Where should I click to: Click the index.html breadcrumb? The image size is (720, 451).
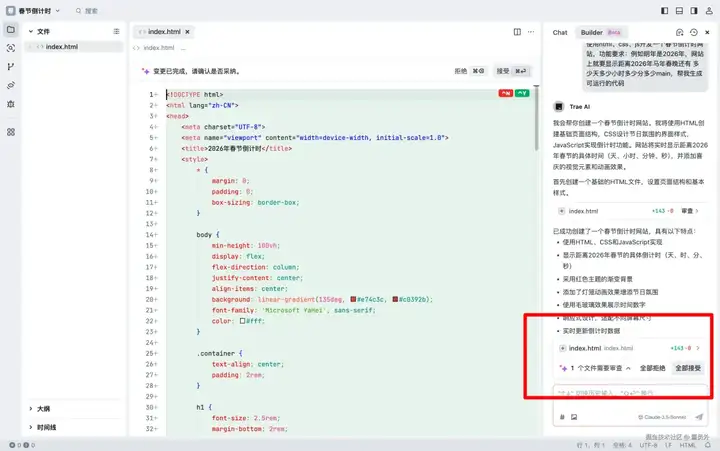(x=158, y=48)
